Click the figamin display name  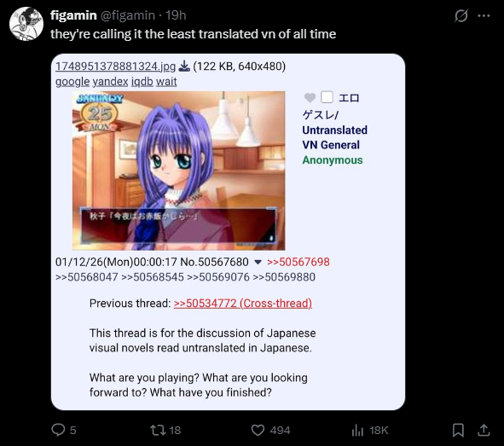tap(73, 15)
